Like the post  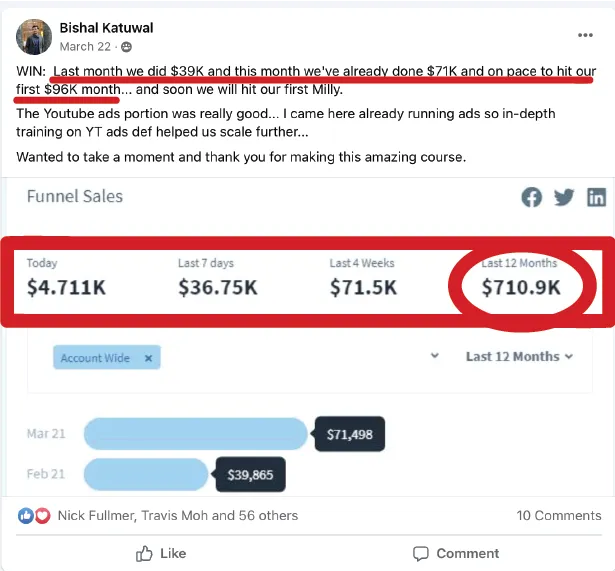161,553
